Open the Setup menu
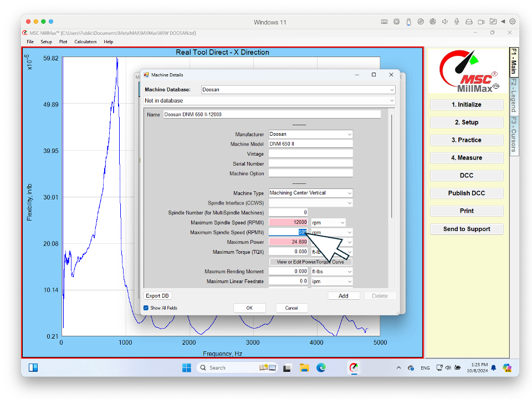Screen dimensions: 532x399 pos(46,42)
